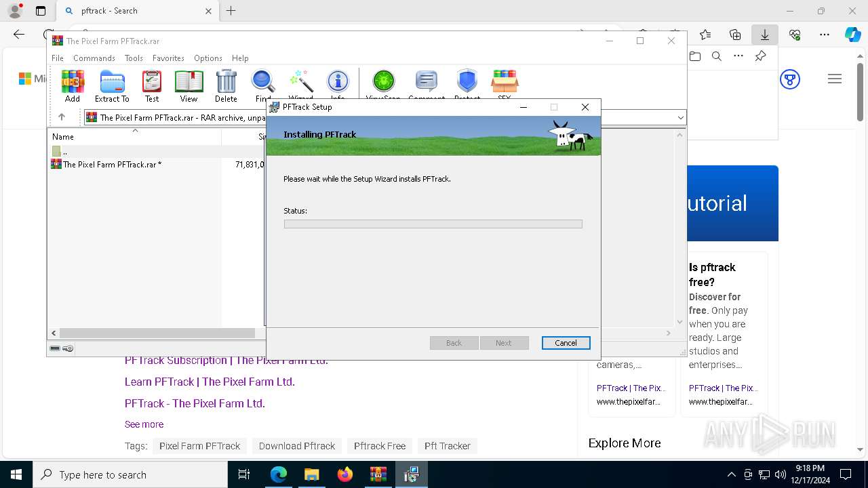Open the Info icon in WinRAR toolbar

click(x=338, y=85)
